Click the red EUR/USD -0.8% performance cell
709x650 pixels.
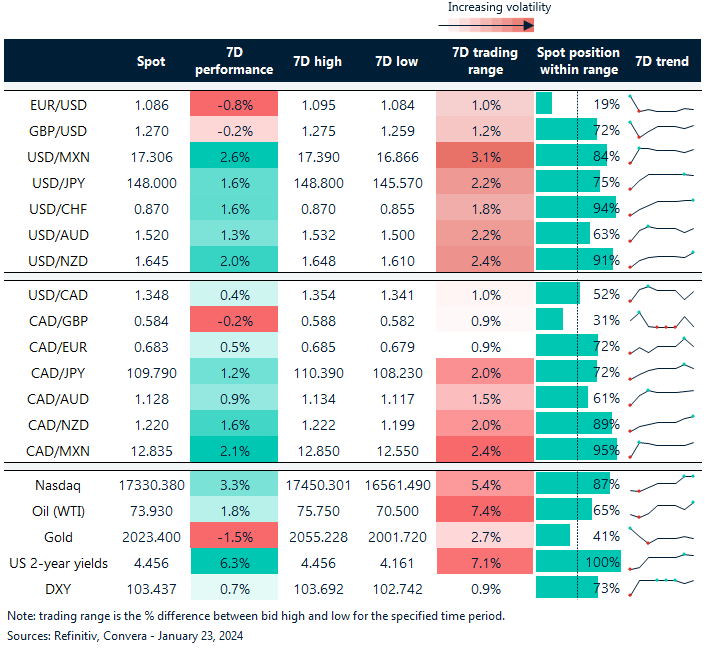click(235, 104)
